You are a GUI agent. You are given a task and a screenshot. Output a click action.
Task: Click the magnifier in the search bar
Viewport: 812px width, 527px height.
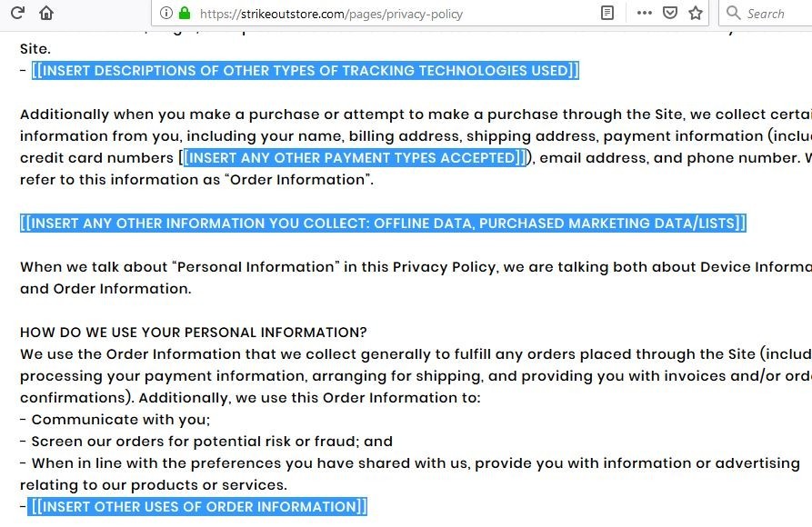coord(733,14)
